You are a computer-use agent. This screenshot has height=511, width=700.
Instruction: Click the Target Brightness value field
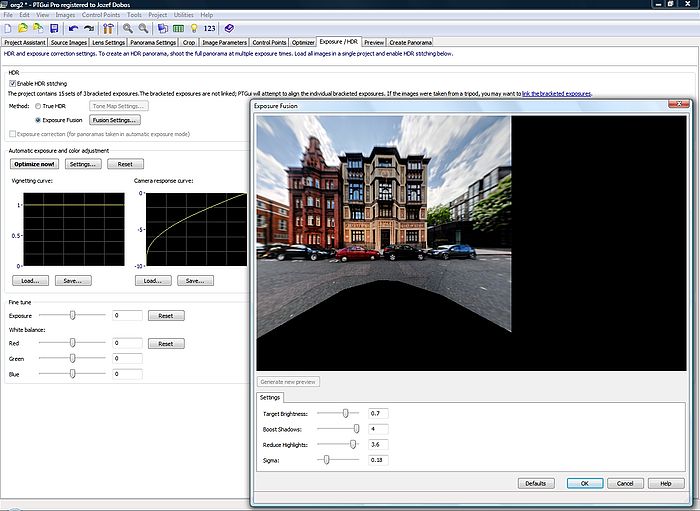tap(378, 413)
